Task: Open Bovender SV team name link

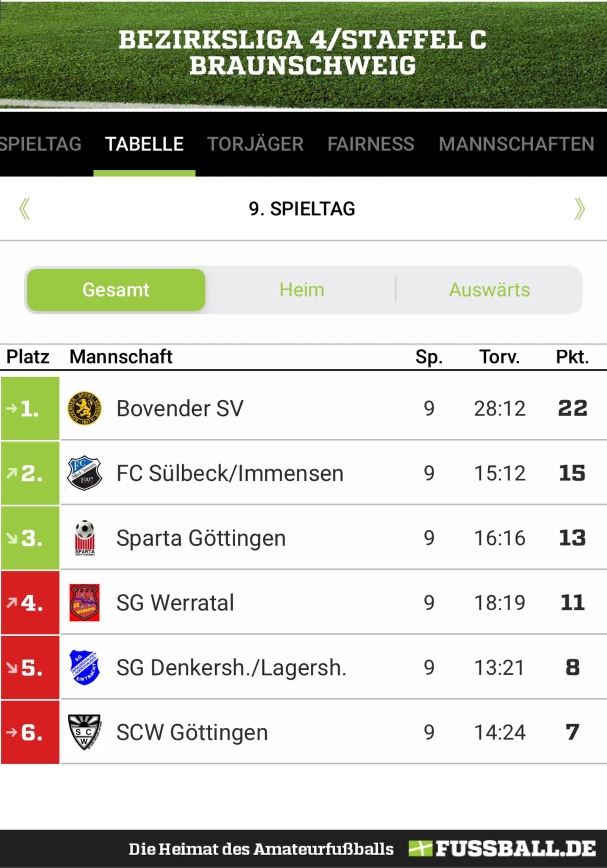Action: 180,409
